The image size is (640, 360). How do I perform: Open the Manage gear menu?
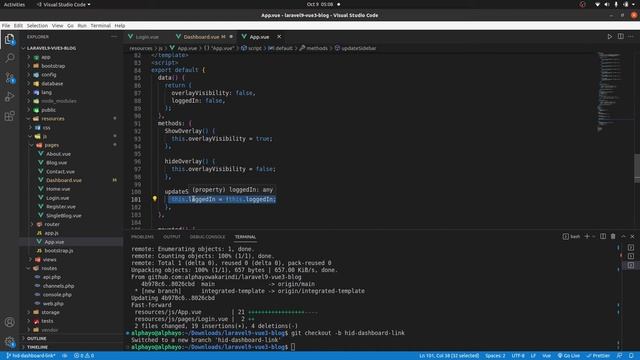click(9, 341)
